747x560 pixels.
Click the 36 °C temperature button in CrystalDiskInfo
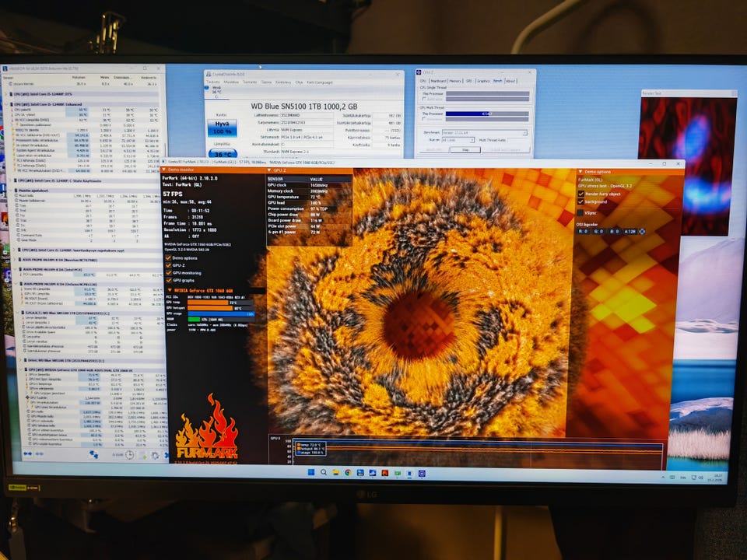(x=223, y=153)
